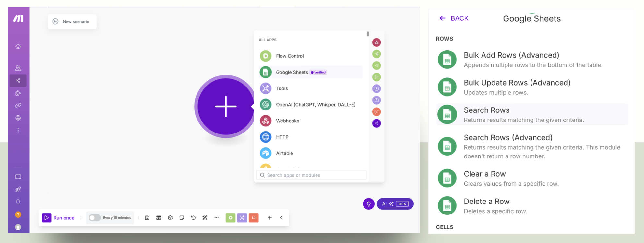Open the Home page from sidebar
This screenshot has height=243, width=644.
pyautogui.click(x=18, y=46)
